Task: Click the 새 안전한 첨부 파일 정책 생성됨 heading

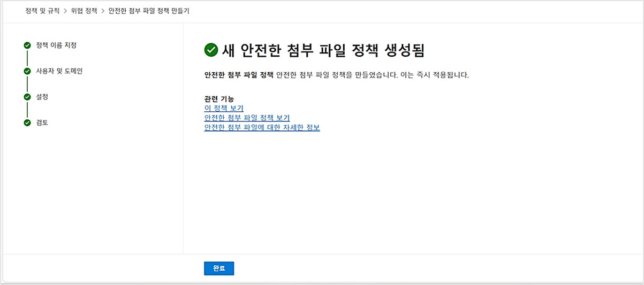Action: [323, 50]
